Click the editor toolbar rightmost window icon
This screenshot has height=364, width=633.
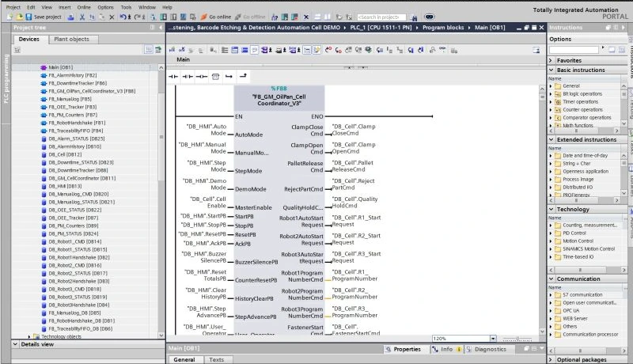click(536, 50)
